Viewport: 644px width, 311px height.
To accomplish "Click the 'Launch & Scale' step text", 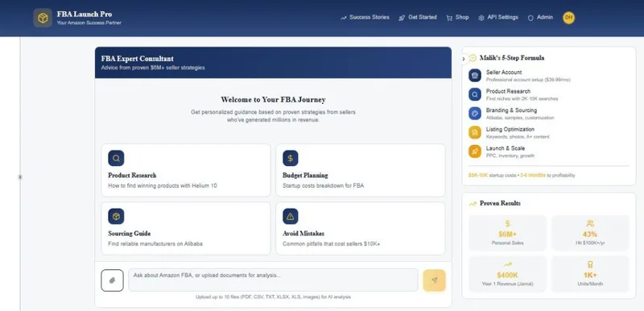I will pos(506,148).
